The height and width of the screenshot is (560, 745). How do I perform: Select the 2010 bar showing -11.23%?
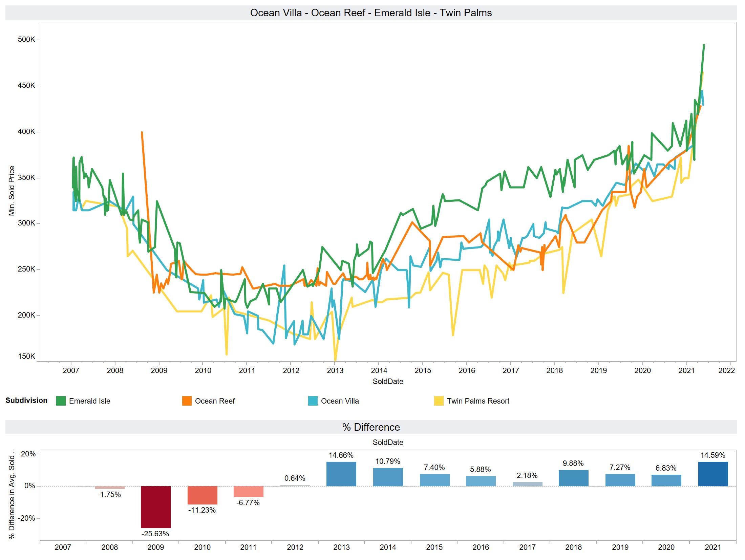[202, 495]
